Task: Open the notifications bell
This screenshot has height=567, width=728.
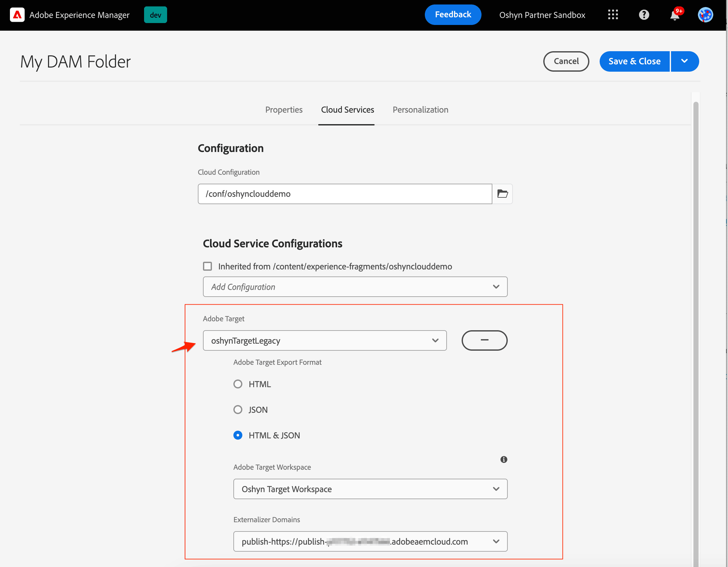Action: pos(675,15)
